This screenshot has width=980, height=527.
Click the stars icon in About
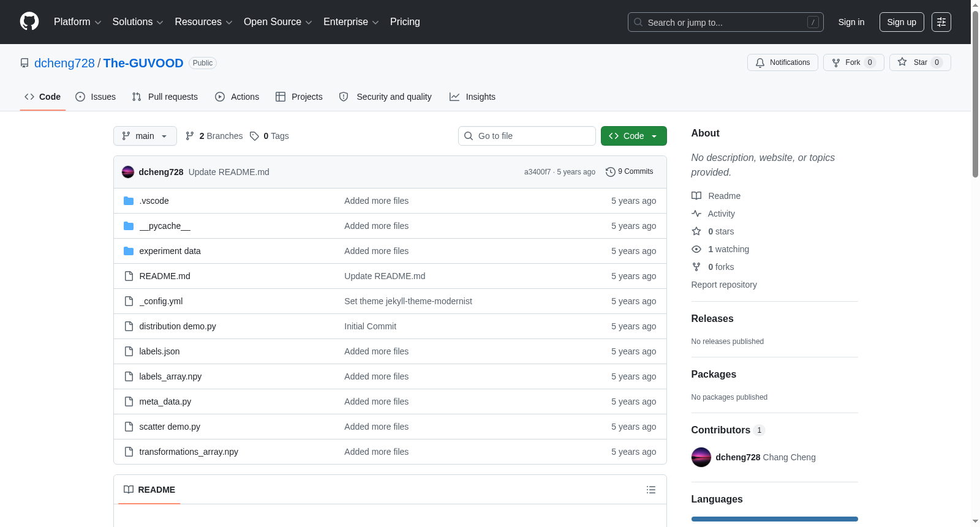coord(696,231)
